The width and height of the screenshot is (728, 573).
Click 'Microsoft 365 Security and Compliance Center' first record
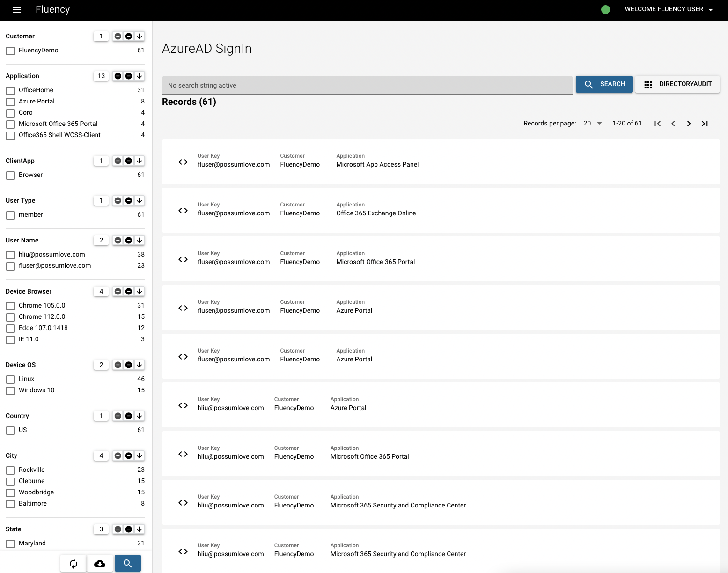[x=398, y=505]
